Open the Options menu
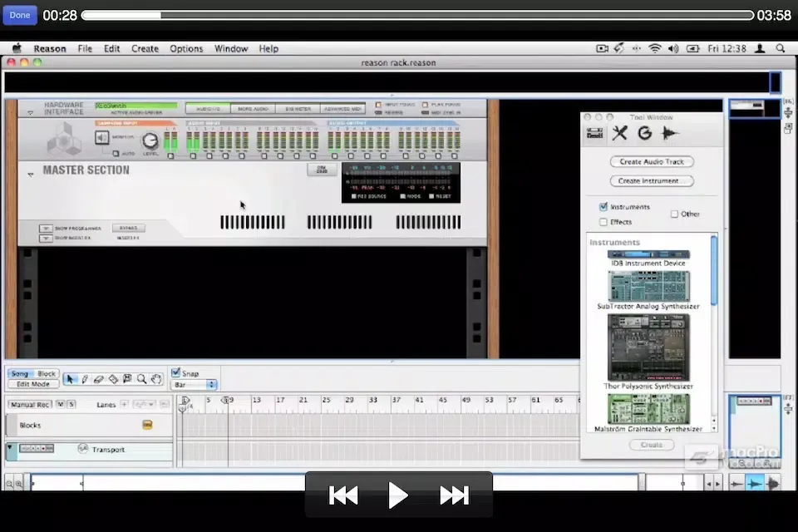This screenshot has height=532, width=798. click(186, 48)
